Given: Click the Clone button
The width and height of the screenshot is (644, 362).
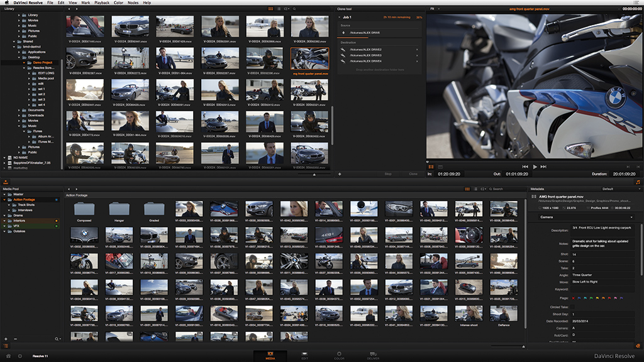Looking at the screenshot, I should coord(413,174).
